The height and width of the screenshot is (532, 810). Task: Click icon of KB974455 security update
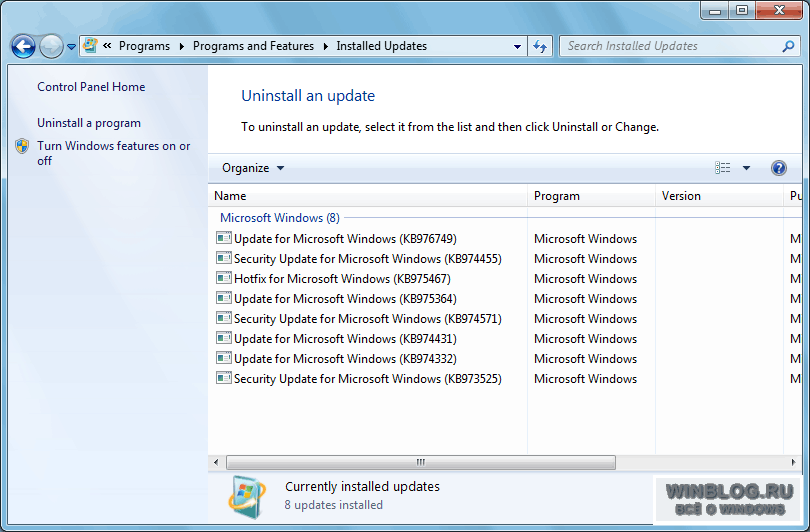coord(224,258)
